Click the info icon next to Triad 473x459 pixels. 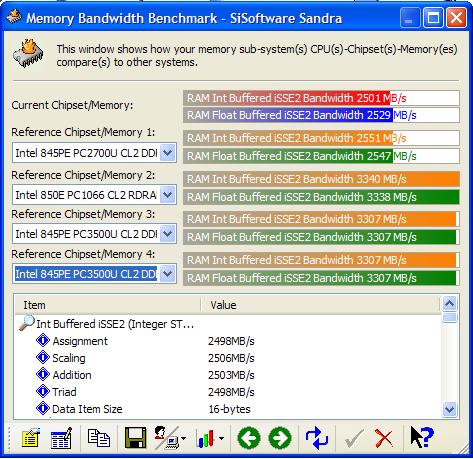click(43, 392)
